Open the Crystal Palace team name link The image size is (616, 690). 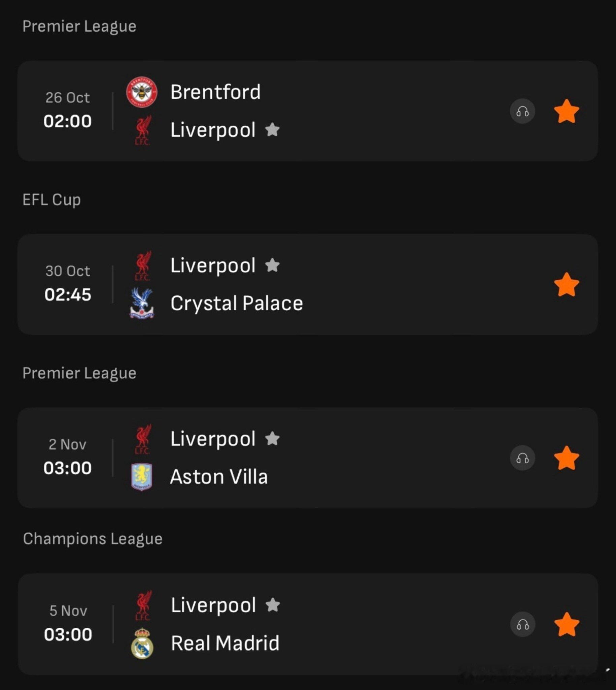tap(236, 303)
